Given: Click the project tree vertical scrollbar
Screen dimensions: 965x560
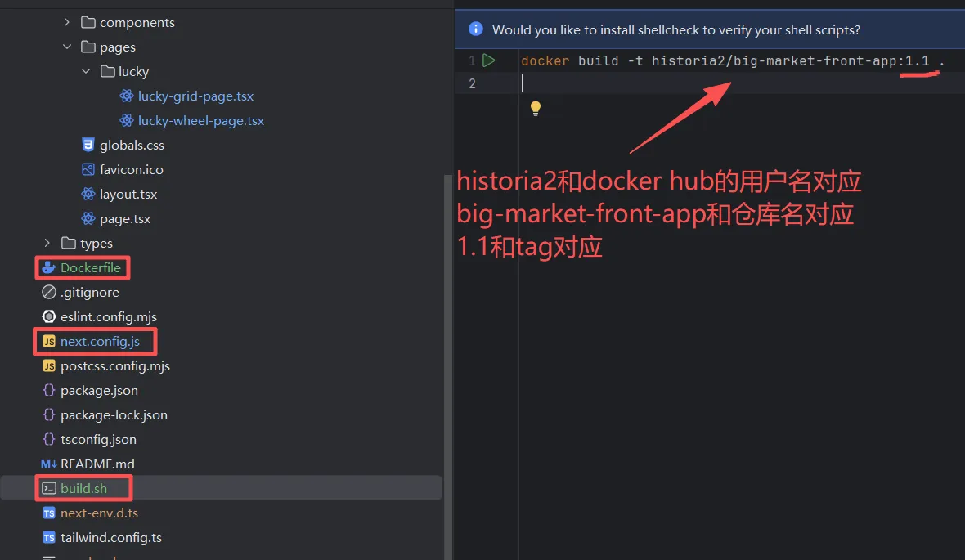Looking at the screenshot, I should pyautogui.click(x=447, y=327).
